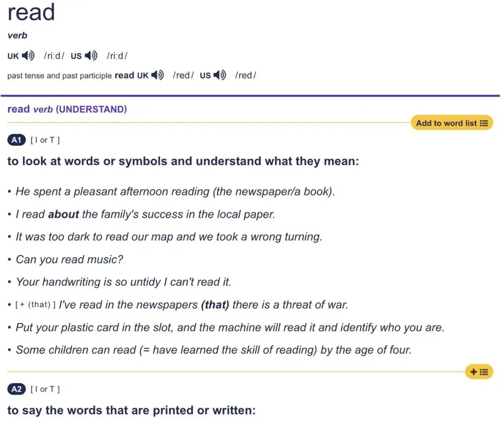The width and height of the screenshot is (504, 426).
Task: Select the [I or T] label under A2
Action: click(x=45, y=389)
